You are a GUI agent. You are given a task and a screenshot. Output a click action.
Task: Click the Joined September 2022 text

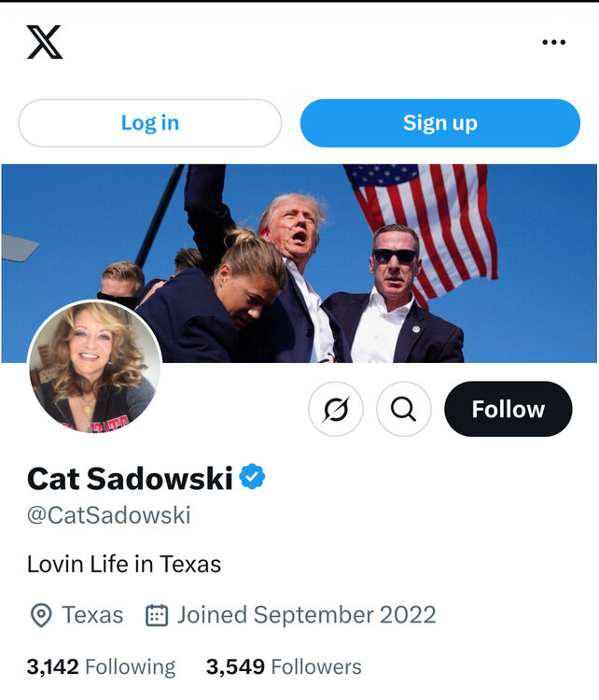[306, 615]
